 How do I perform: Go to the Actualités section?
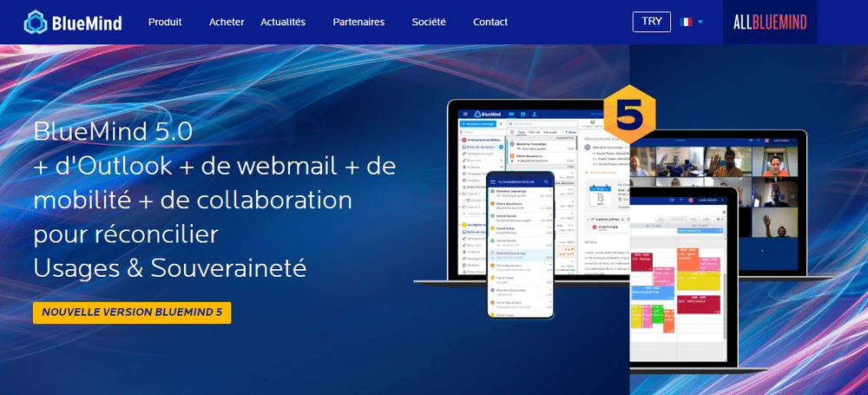[x=283, y=22]
